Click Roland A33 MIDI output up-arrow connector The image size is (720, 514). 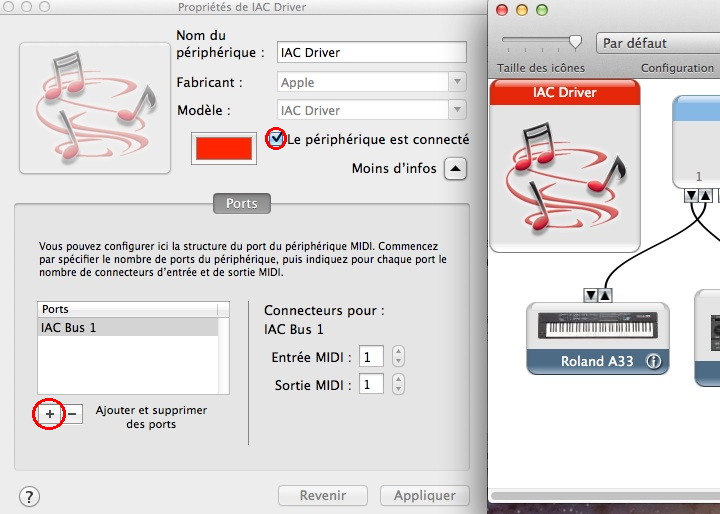605,295
